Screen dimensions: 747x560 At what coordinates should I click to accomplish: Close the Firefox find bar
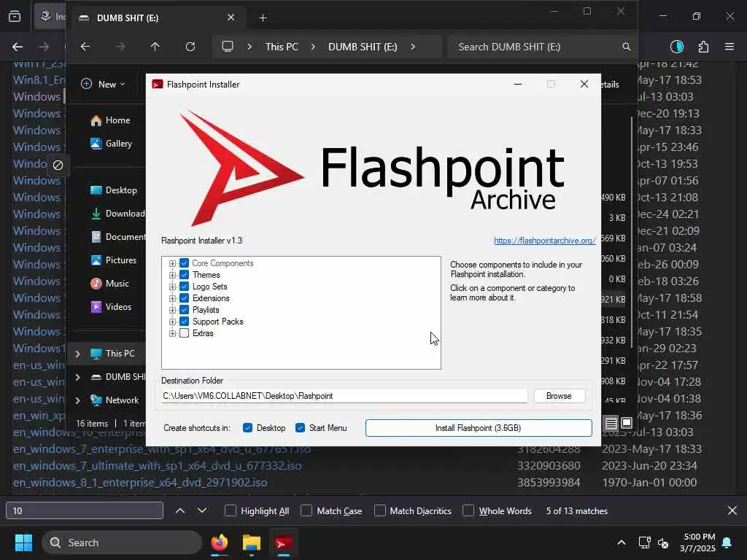732,510
